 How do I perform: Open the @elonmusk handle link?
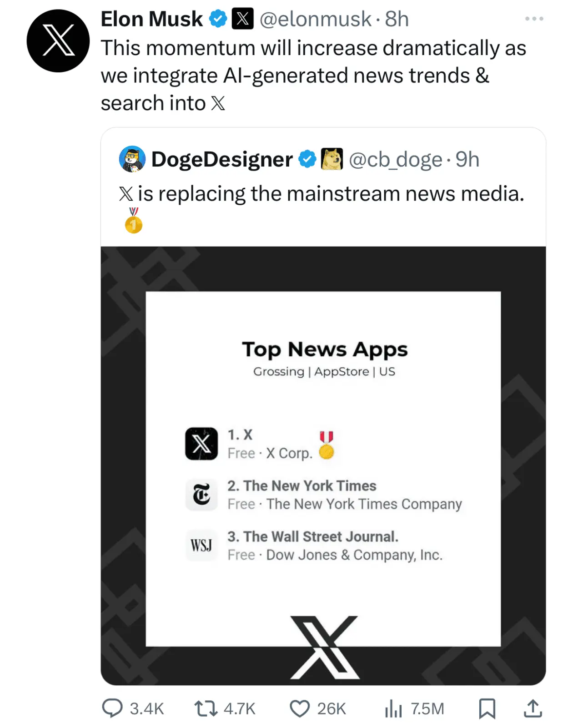(315, 19)
